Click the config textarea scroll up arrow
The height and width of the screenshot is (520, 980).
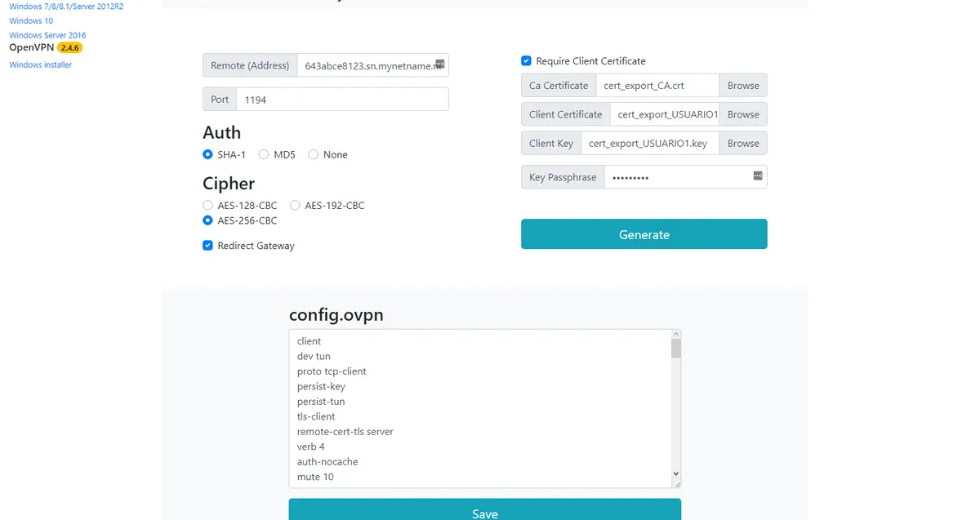[x=675, y=334]
